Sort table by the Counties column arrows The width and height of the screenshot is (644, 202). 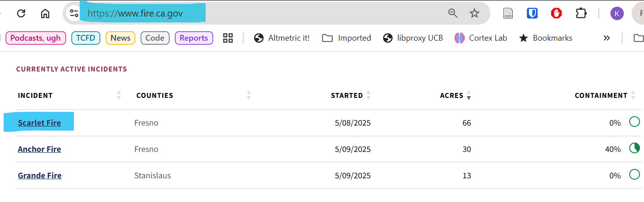(249, 95)
